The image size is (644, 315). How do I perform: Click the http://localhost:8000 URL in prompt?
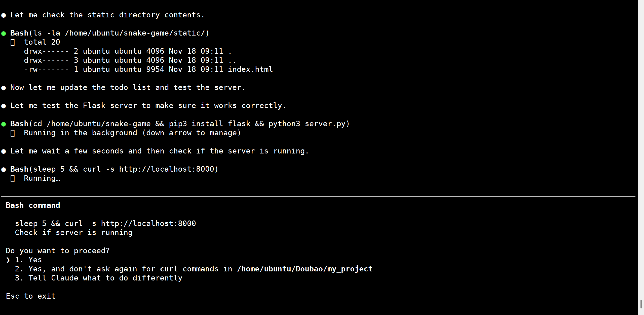[148, 224]
